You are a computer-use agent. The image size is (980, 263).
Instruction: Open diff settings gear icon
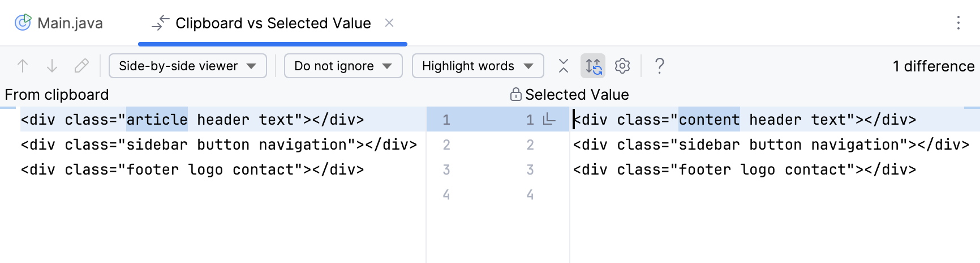[x=622, y=66]
